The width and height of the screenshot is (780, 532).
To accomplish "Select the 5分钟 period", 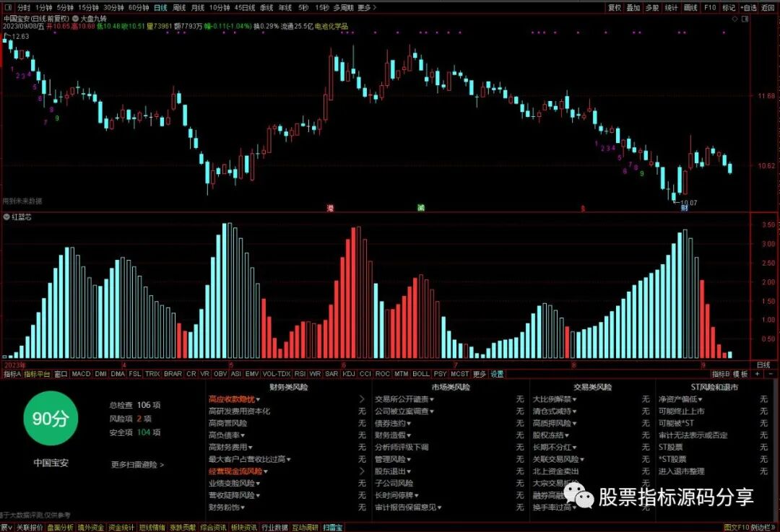I will [x=65, y=7].
